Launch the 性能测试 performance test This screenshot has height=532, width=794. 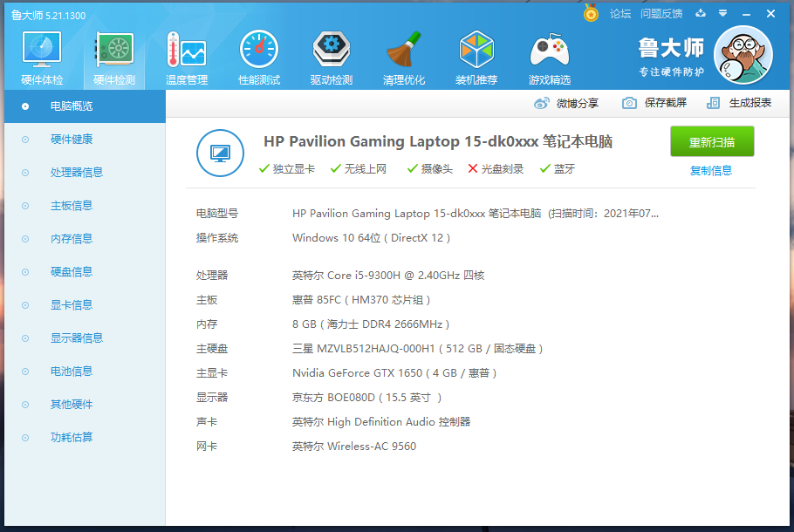click(259, 58)
